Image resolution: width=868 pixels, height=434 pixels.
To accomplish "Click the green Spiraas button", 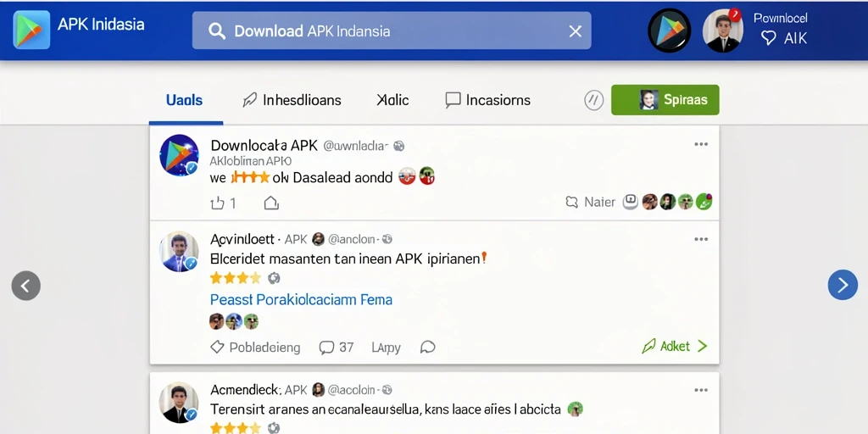I will 665,100.
